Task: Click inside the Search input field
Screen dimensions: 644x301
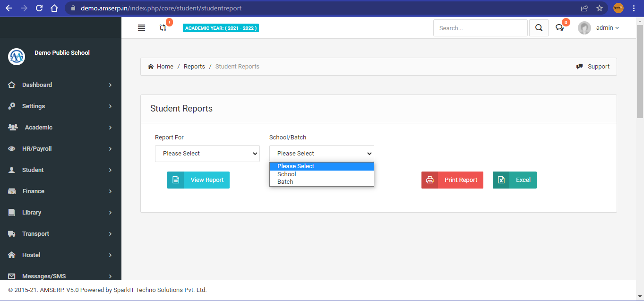Action: (x=480, y=27)
